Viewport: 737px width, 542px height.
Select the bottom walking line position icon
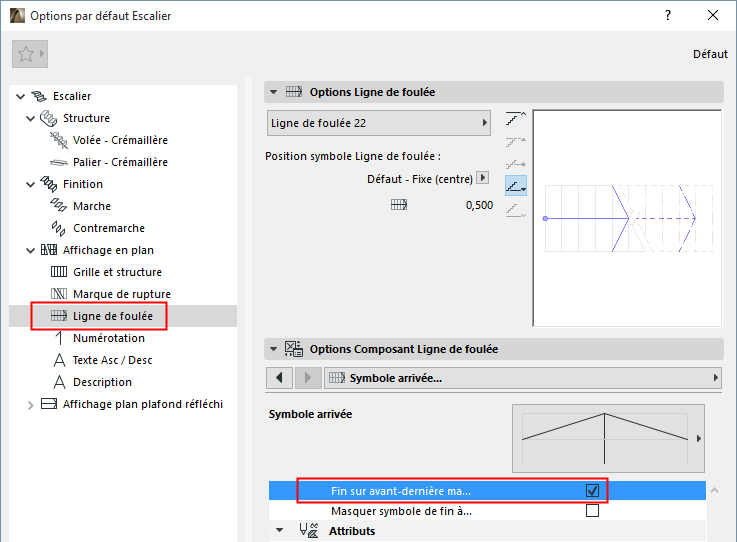pyautogui.click(x=516, y=210)
